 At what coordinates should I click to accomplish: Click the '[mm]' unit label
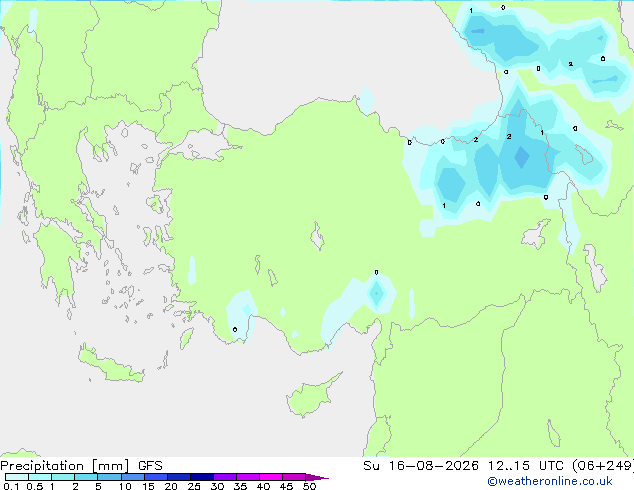pos(110,466)
